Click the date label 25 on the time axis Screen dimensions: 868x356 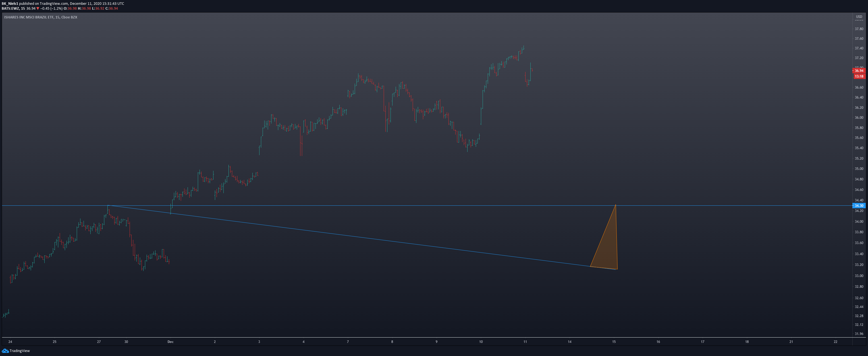click(55, 342)
